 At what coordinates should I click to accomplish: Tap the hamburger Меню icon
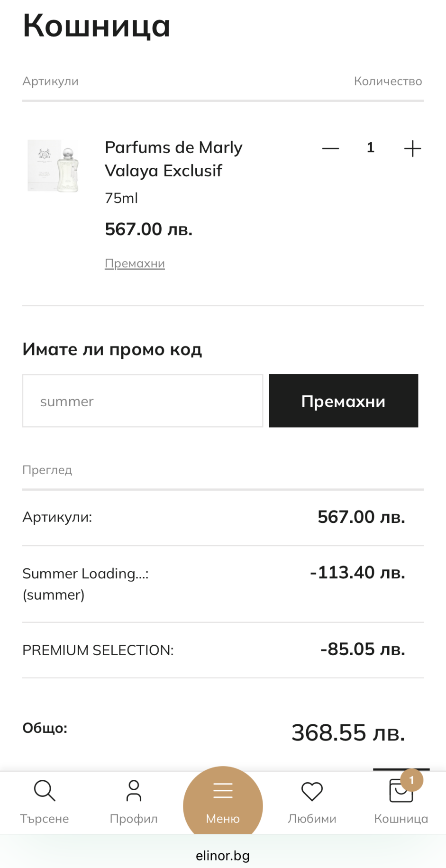(x=223, y=790)
